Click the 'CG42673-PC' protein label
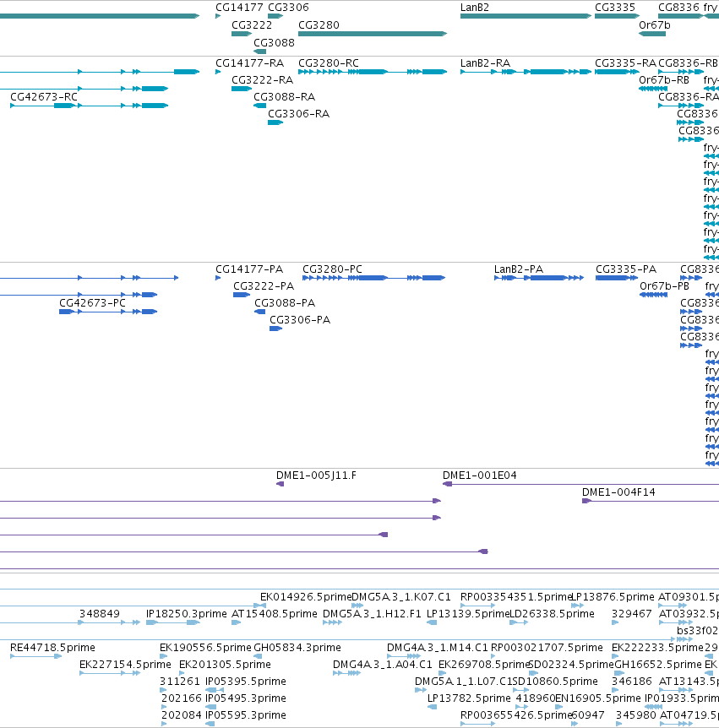 click(x=92, y=302)
